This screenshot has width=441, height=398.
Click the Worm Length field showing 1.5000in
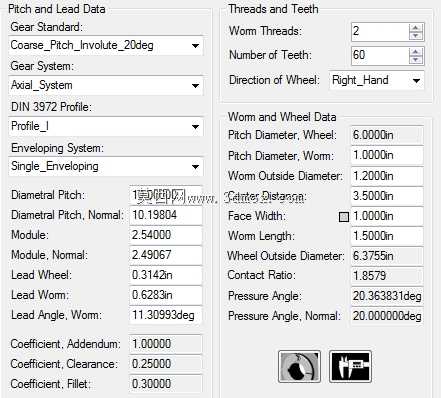click(x=387, y=236)
